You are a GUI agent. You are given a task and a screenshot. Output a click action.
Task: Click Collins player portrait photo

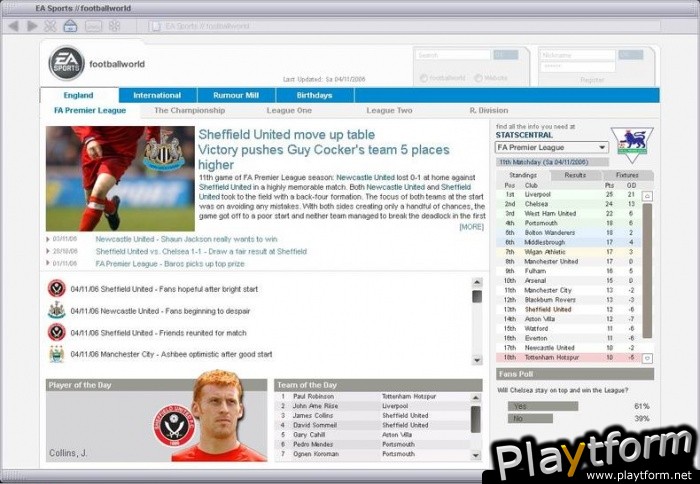pos(219,415)
